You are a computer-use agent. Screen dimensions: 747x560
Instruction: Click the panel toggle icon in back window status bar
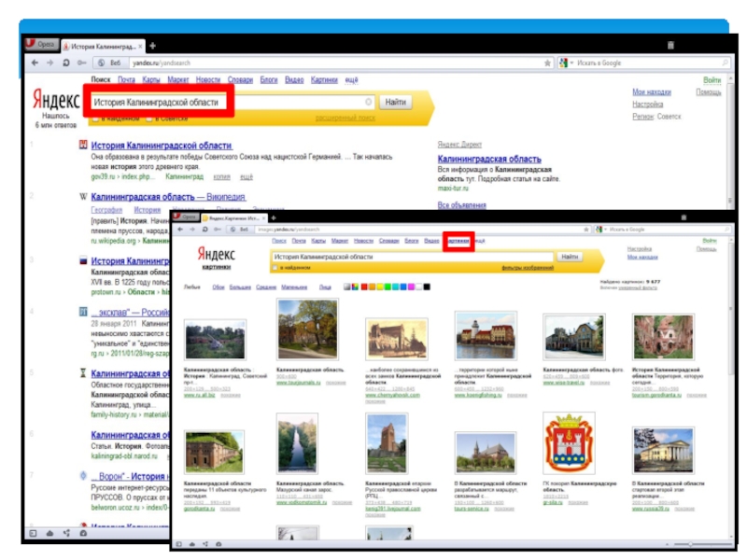[x=34, y=533]
